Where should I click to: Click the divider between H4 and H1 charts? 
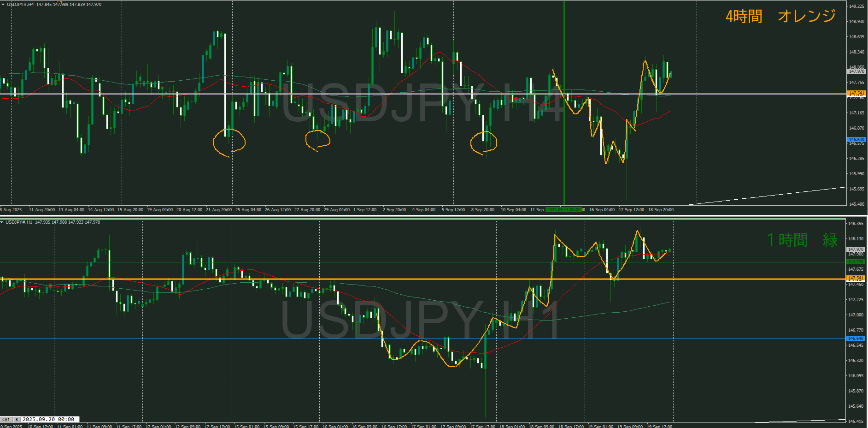(433, 216)
